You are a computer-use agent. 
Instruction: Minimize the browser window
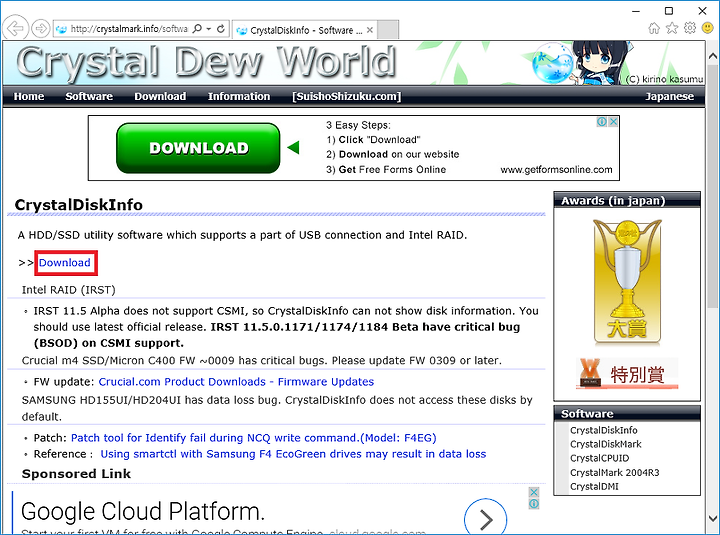coord(636,11)
